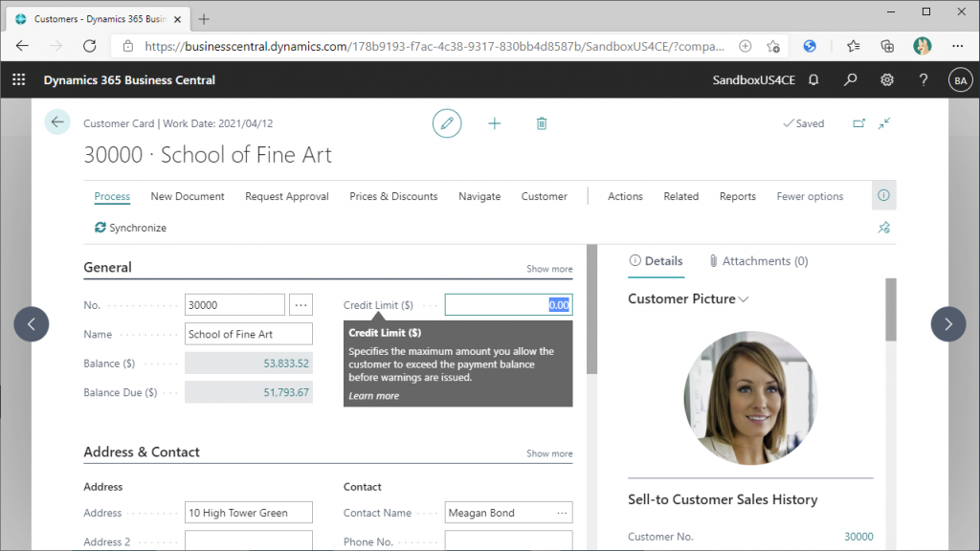Open Learn more in Credit Limit tooltip
Image resolution: width=980 pixels, height=551 pixels.
[374, 395]
